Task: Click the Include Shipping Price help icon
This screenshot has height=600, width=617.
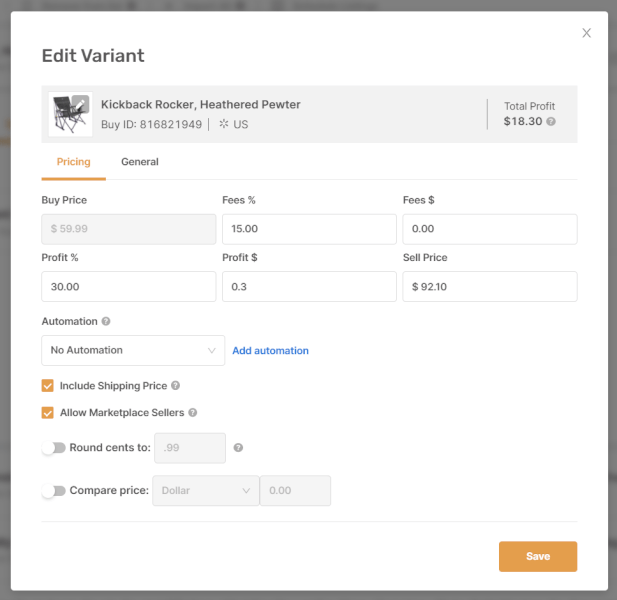Action: [175, 386]
